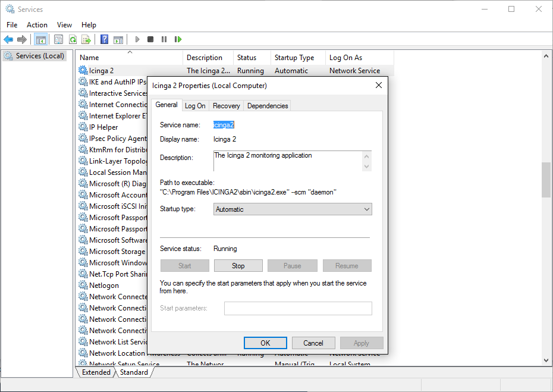The height and width of the screenshot is (392, 553).
Task: Click inside the Start parameters field
Action: (x=297, y=308)
